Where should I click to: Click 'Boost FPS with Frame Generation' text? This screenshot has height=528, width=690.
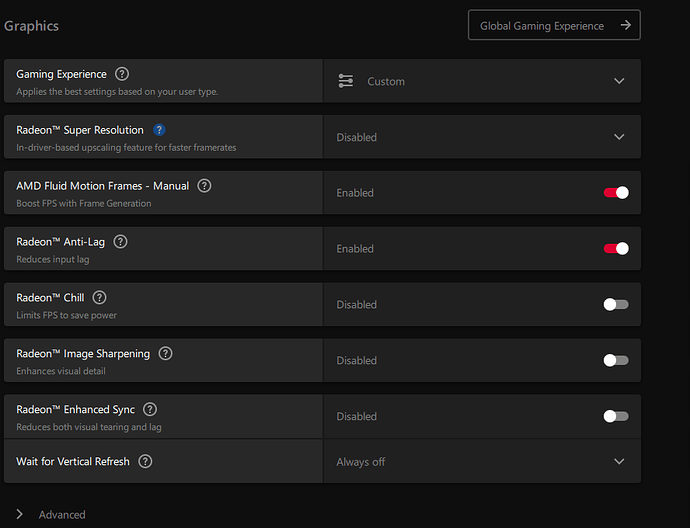[x=84, y=203]
